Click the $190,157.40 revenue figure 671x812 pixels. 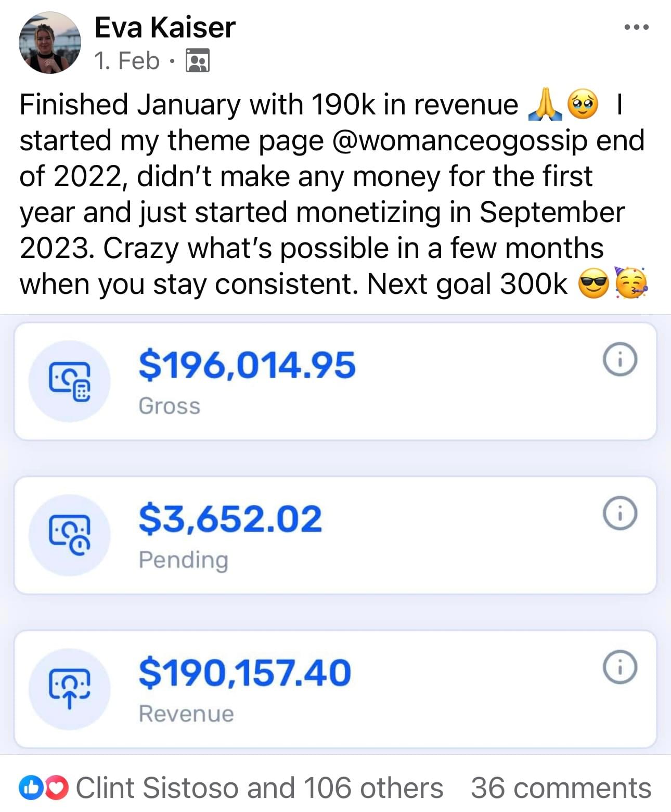(245, 672)
